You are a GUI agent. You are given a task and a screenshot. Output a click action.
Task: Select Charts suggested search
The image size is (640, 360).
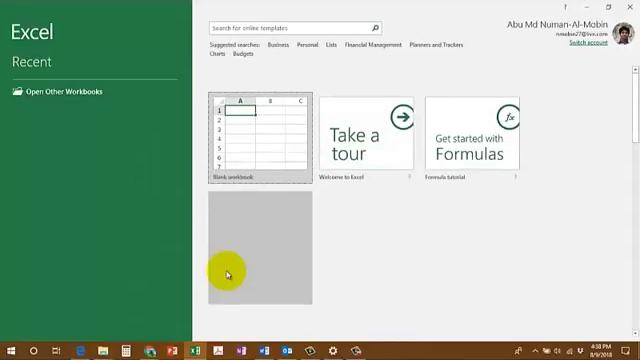coord(217,54)
